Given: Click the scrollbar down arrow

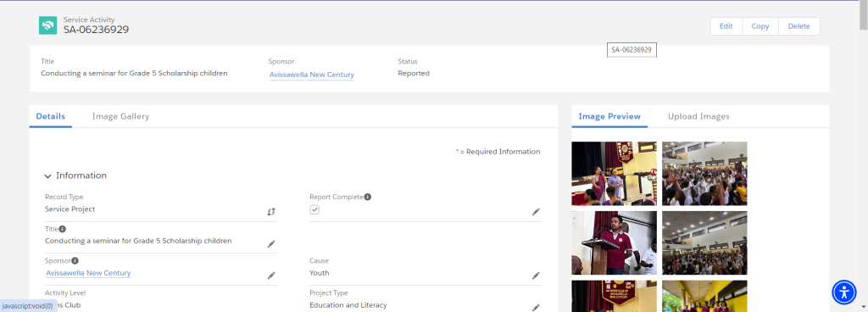Looking at the screenshot, I should point(863,306).
